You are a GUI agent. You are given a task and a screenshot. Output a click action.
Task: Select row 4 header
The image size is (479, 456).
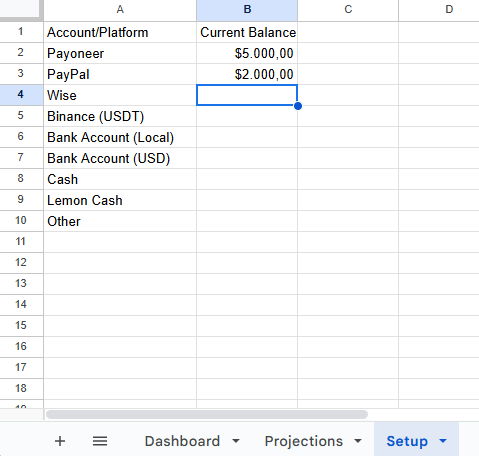tap(21, 95)
